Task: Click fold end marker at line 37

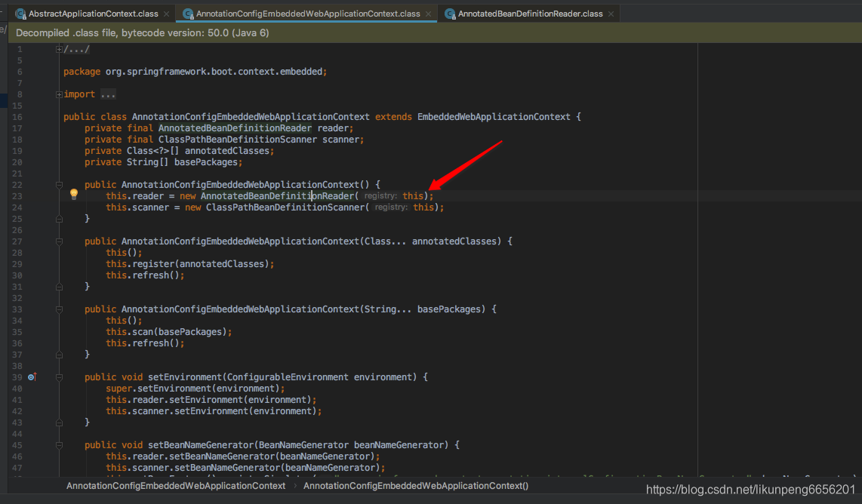Action: click(59, 355)
